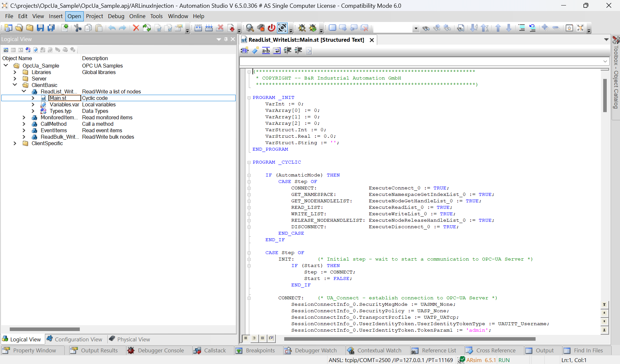Viewport: 620px width, 364px height.
Task: Click the blue up arrow icon
Action: click(498, 28)
